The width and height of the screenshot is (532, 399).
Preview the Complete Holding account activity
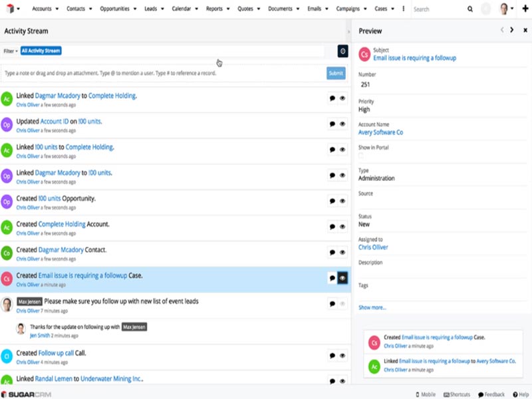coord(342,226)
